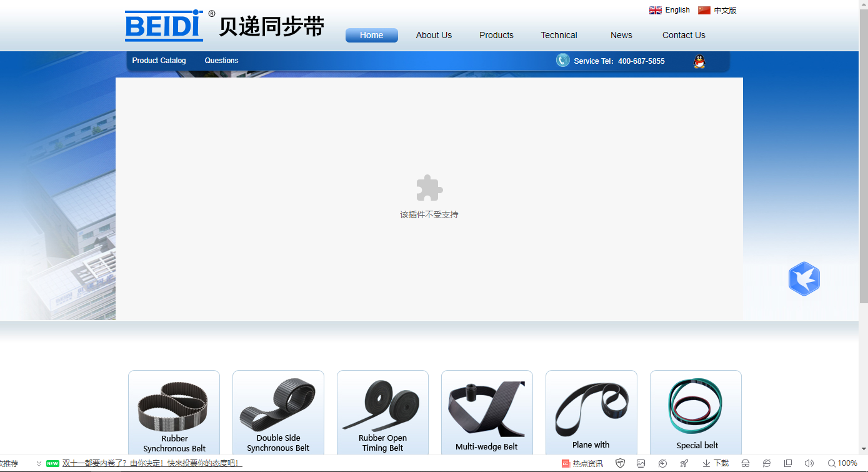Click the unsupported plugin puzzle icon
Viewport: 868px width, 472px height.
pyautogui.click(x=429, y=188)
